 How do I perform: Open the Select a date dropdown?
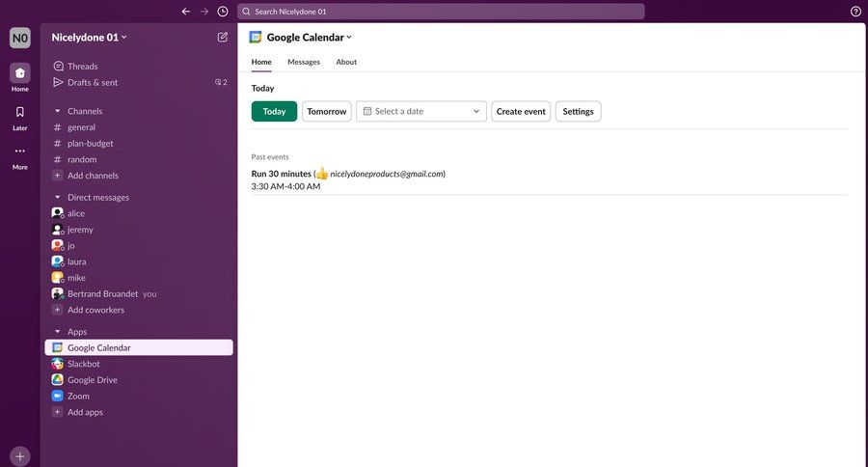(x=421, y=111)
